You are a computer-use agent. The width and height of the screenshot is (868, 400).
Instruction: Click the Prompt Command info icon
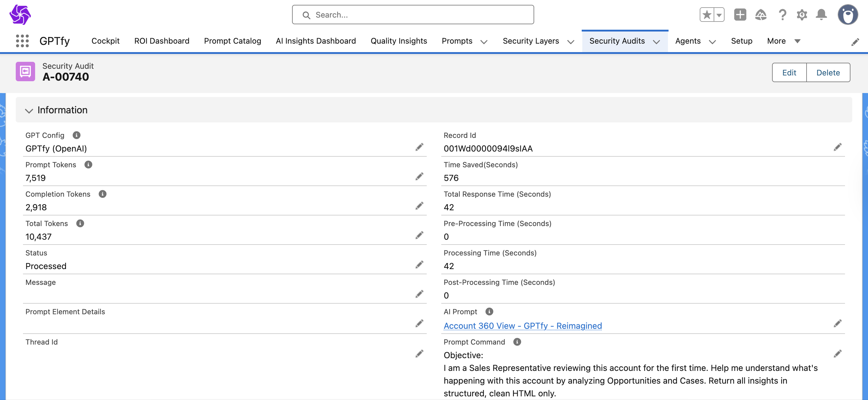517,342
